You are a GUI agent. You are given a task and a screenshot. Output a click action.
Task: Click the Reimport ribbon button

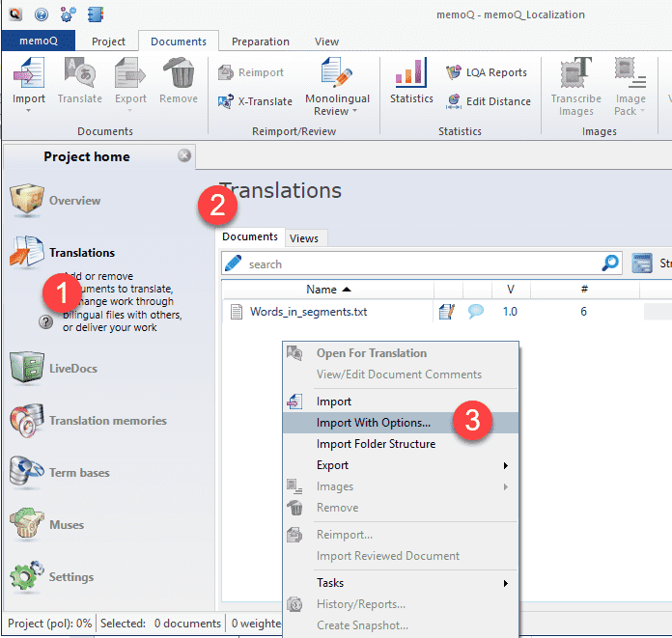click(251, 72)
